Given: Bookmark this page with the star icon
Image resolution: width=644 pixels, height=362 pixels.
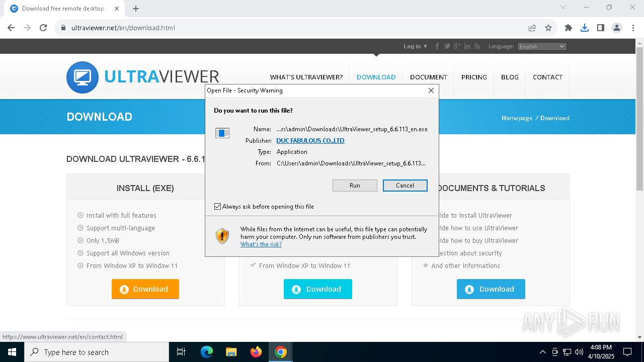Looking at the screenshot, I should (548, 28).
